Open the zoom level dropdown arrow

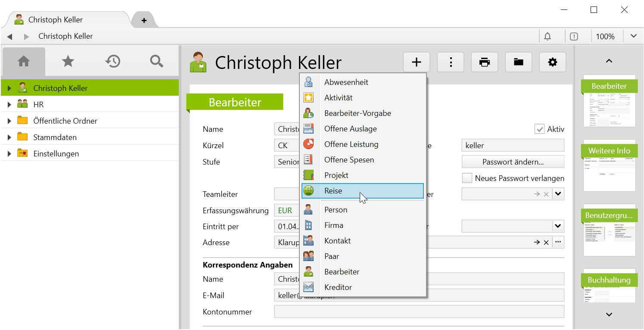[633, 36]
